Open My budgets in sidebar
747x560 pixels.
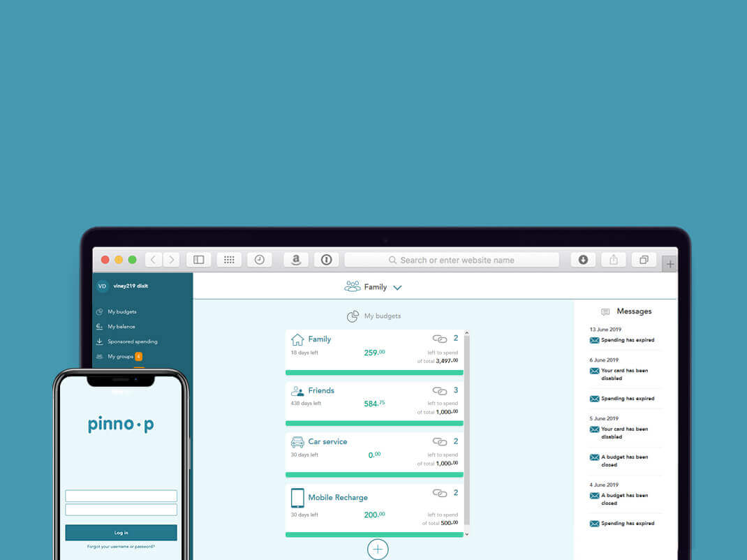point(121,312)
